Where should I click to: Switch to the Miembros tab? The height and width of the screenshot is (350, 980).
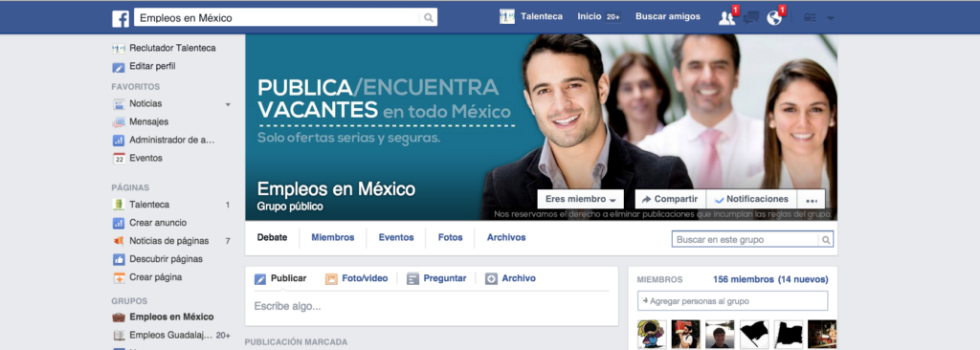[332, 237]
